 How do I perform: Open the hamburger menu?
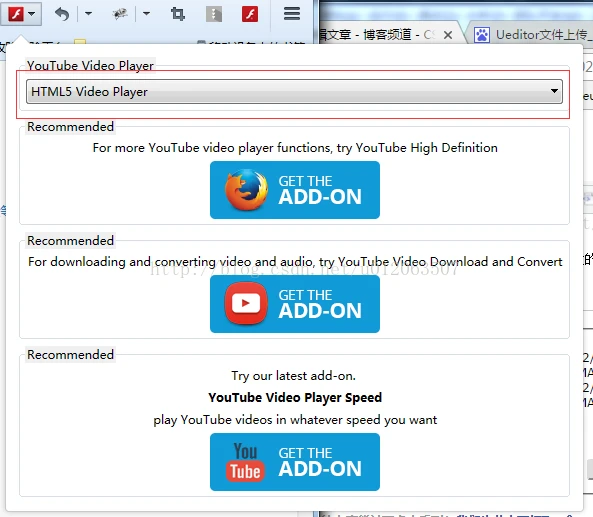pos(292,14)
